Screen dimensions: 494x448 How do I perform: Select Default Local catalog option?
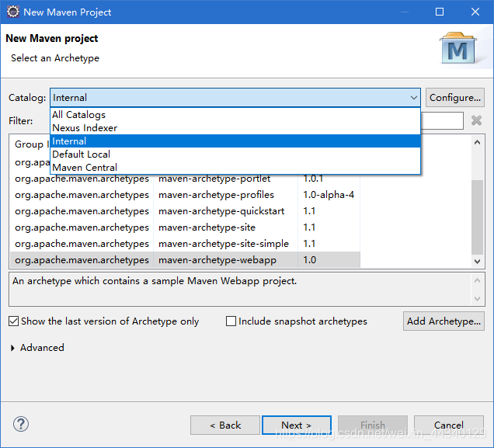click(235, 155)
